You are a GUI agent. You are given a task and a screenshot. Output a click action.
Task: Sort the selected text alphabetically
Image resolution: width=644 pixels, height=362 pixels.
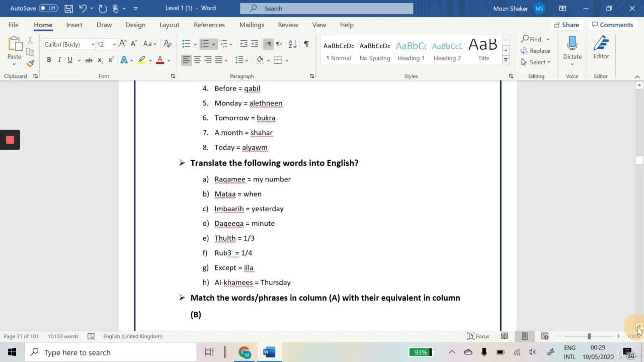pos(292,44)
